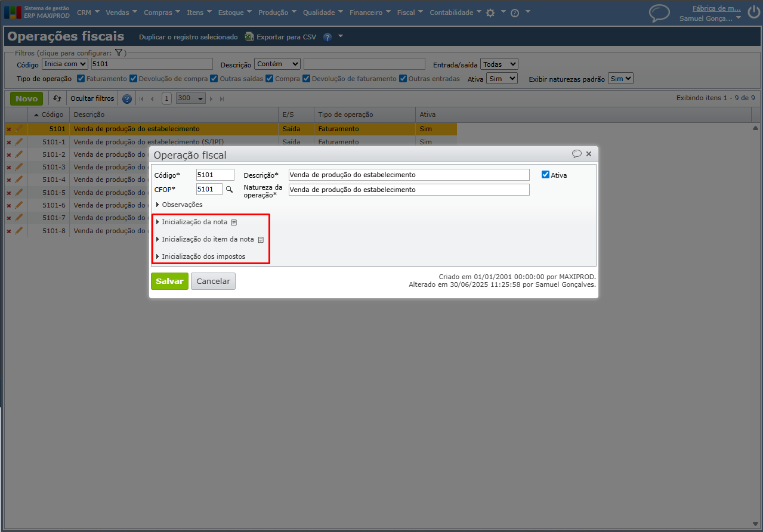Toggle the Devolução de faturamento checkbox
The image size is (763, 532).
(x=307, y=78)
